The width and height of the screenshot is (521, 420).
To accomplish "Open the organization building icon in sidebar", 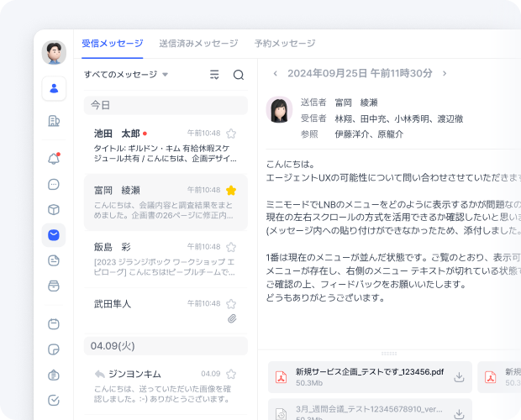I will [54, 121].
